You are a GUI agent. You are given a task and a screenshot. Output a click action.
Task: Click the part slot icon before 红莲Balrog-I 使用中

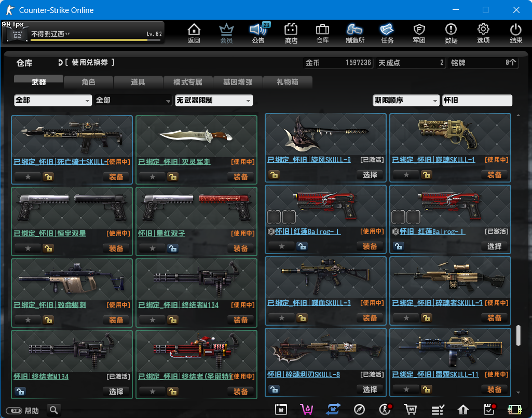(x=271, y=231)
